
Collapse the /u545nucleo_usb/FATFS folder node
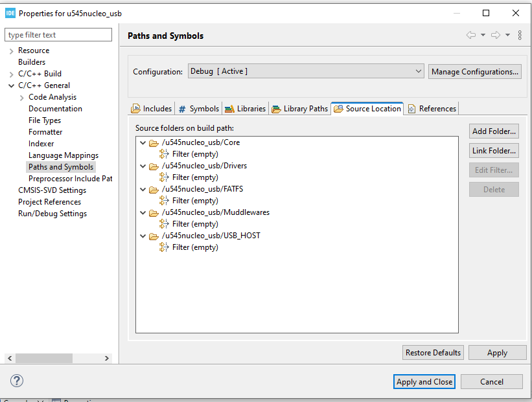point(143,189)
